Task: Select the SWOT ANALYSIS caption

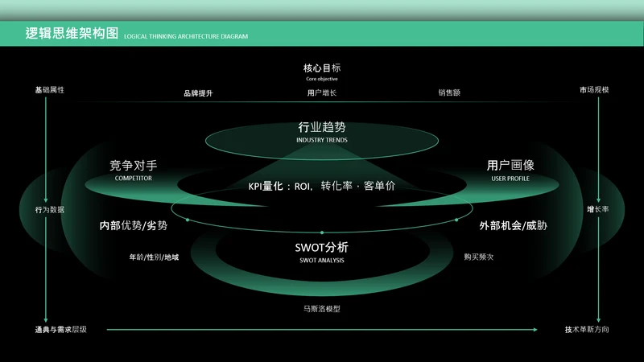Action: point(322,260)
